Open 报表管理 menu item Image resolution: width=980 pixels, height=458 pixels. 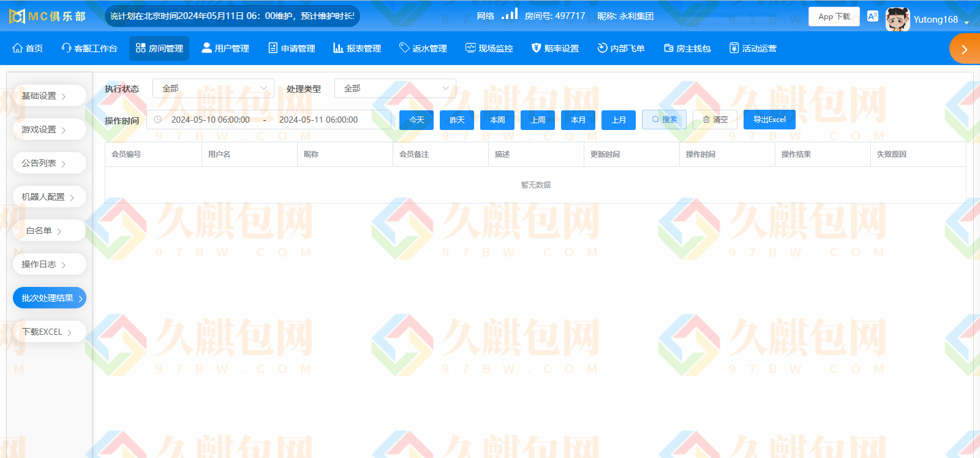357,48
